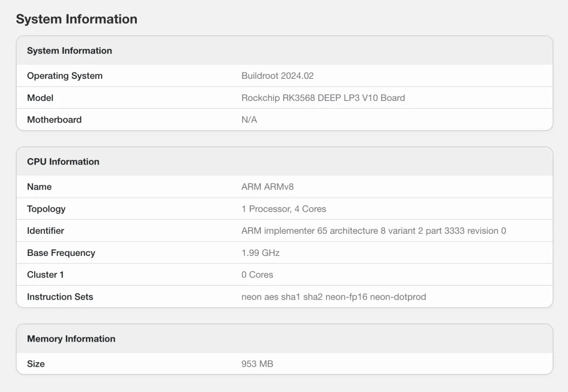The height and width of the screenshot is (392, 568).
Task: Select the Buildroot 2024.02 value text
Action: (x=278, y=76)
